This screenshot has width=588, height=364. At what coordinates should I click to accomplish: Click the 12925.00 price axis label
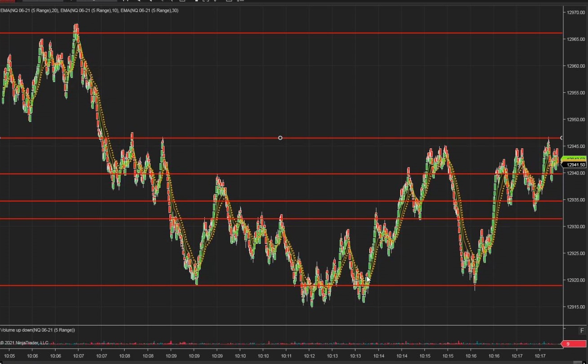(x=575, y=253)
